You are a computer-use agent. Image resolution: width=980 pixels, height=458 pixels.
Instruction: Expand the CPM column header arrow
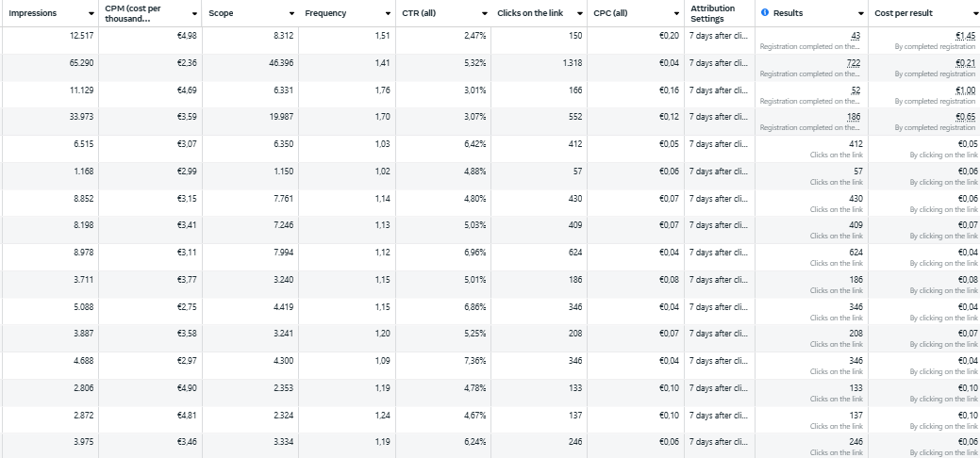tap(193, 14)
